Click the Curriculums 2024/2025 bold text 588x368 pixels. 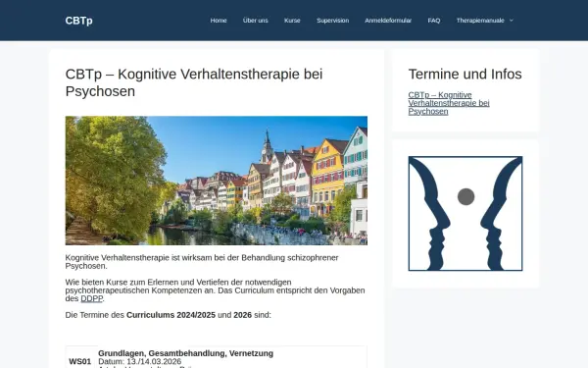171,315
